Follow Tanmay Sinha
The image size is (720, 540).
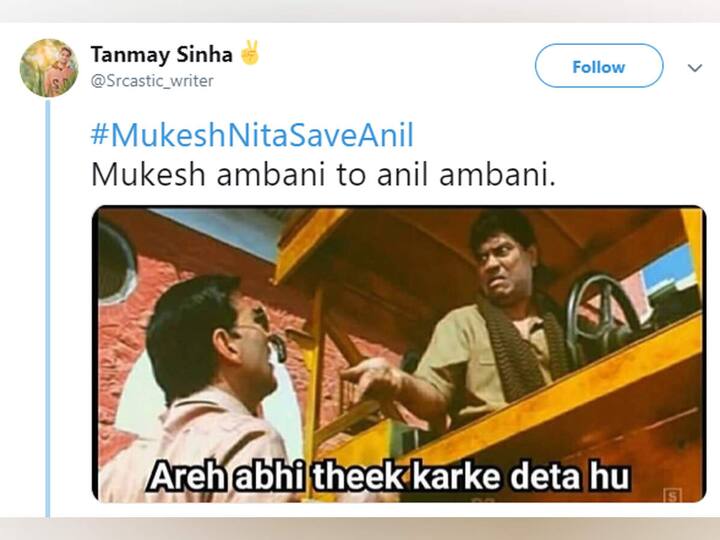click(599, 66)
